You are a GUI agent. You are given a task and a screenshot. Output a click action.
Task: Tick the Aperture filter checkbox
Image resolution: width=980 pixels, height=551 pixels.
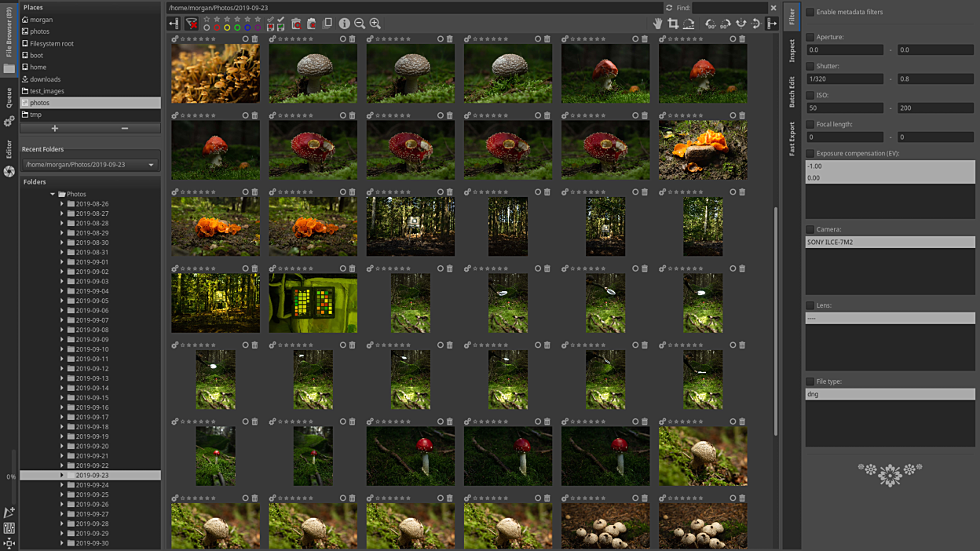[x=810, y=38]
